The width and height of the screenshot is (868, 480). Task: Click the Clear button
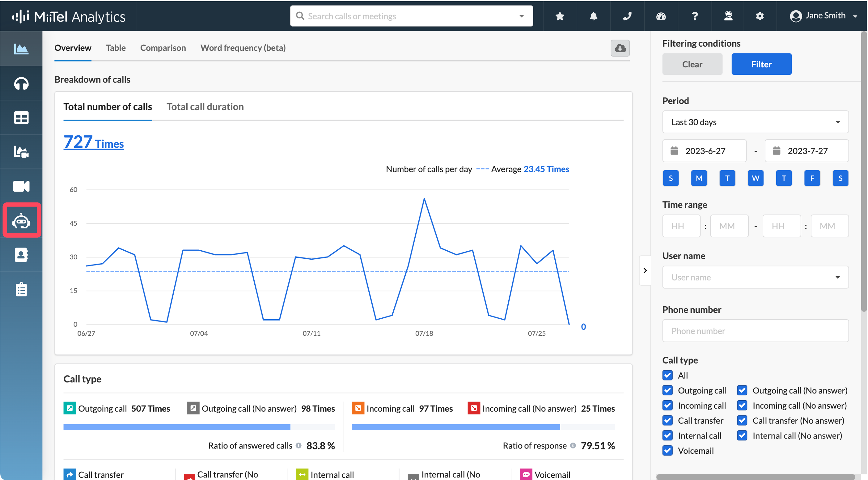pyautogui.click(x=692, y=64)
